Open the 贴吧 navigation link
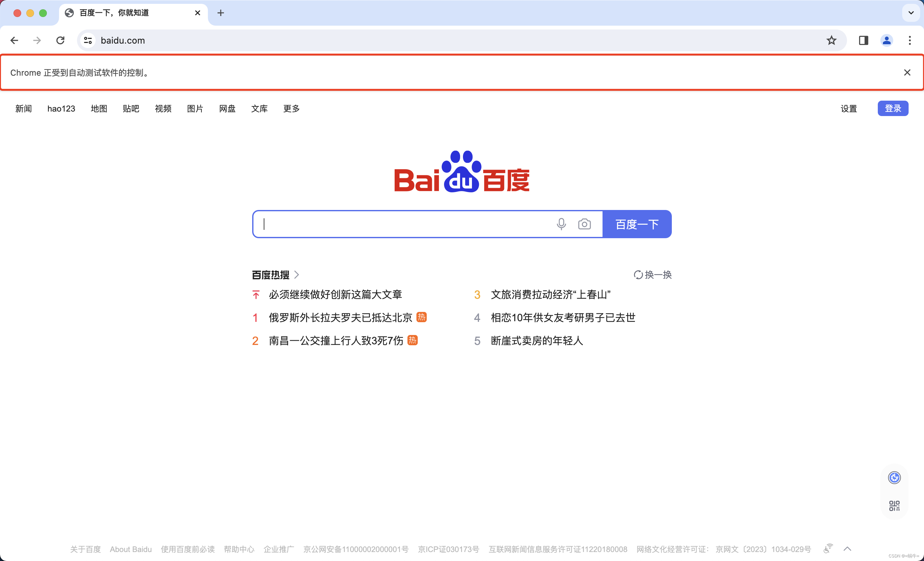Viewport: 924px width, 561px height. (131, 109)
